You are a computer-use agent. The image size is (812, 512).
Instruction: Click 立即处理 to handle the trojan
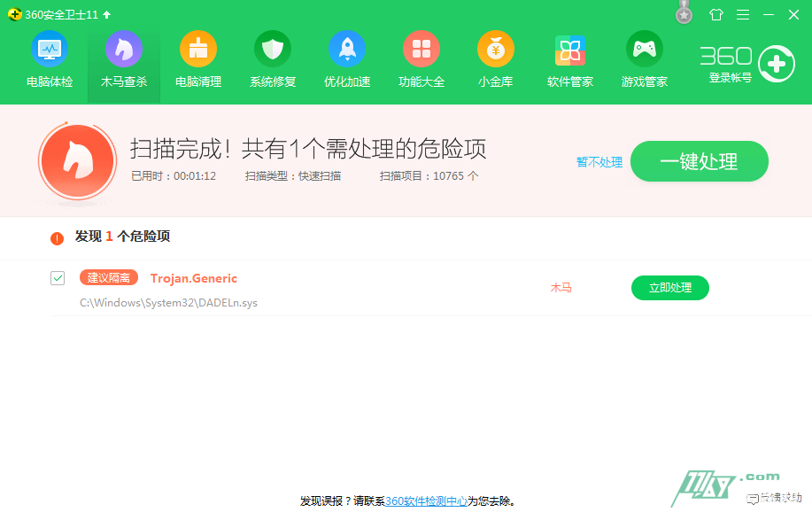669,287
